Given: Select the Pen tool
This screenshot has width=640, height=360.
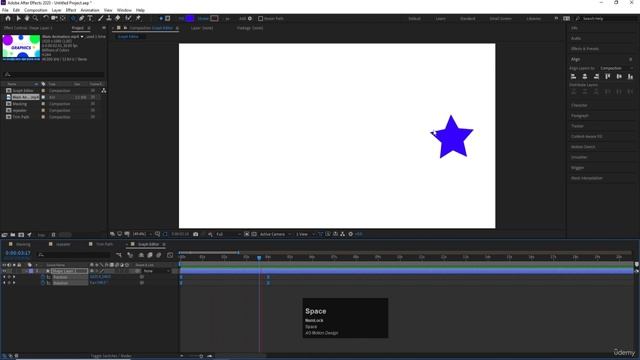Looking at the screenshot, I should (x=82, y=18).
